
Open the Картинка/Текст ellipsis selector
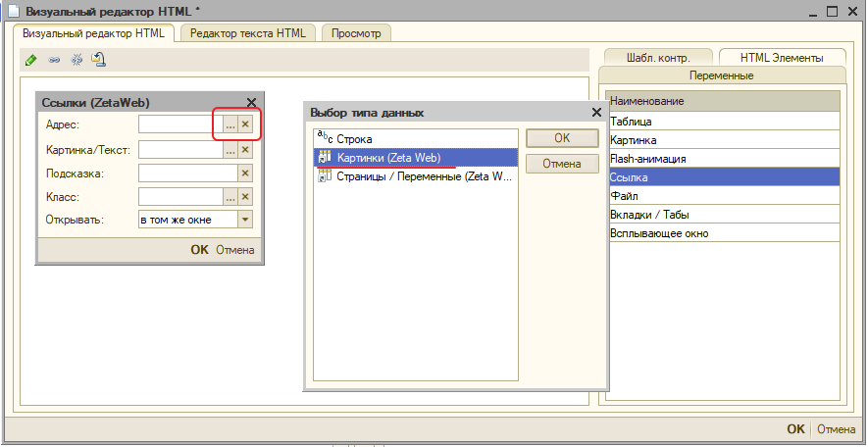pyautogui.click(x=230, y=150)
